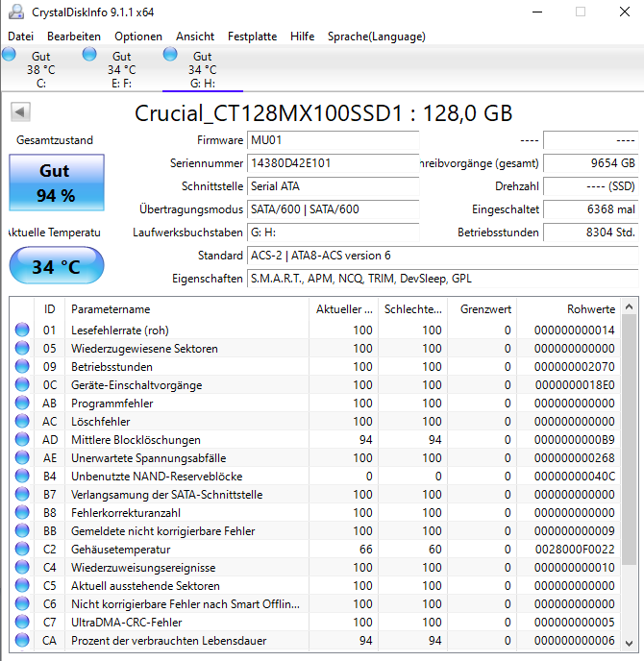This screenshot has height=661, width=644.
Task: Click status icon of Programmfehler row
Action: pos(22,403)
